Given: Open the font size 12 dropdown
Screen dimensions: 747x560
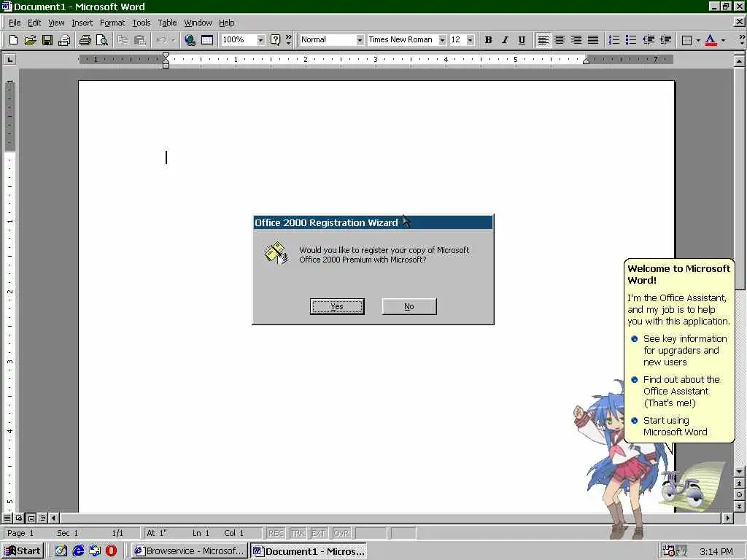Looking at the screenshot, I should [x=471, y=40].
